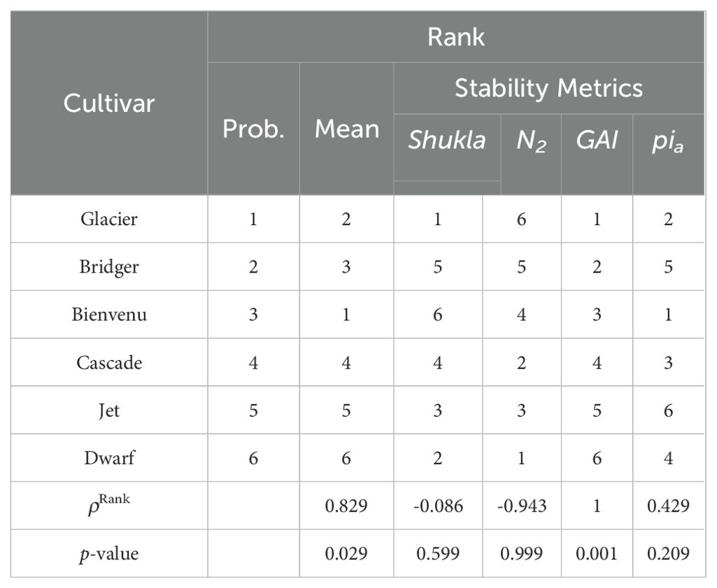The width and height of the screenshot is (717, 588).
Task: Select the Bridger cultivar cell
Action: (x=108, y=266)
